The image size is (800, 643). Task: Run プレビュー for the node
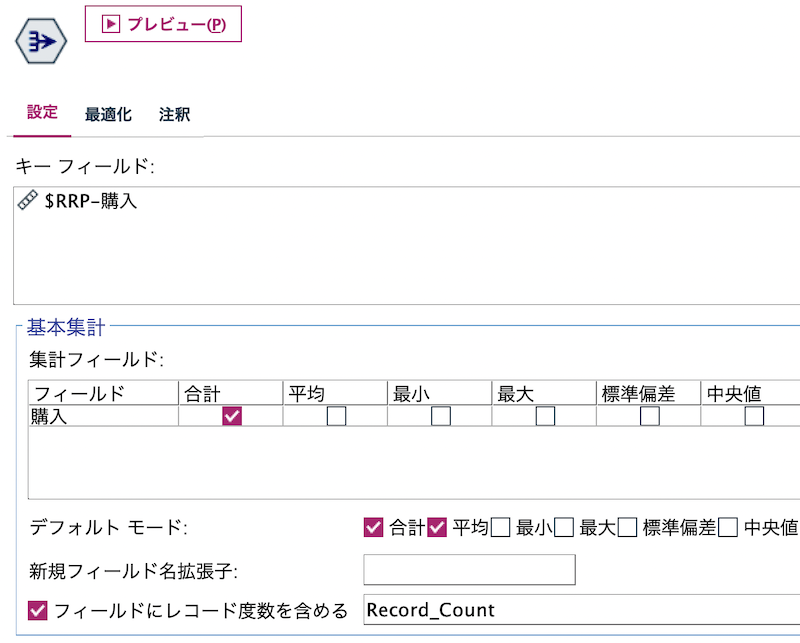[163, 23]
